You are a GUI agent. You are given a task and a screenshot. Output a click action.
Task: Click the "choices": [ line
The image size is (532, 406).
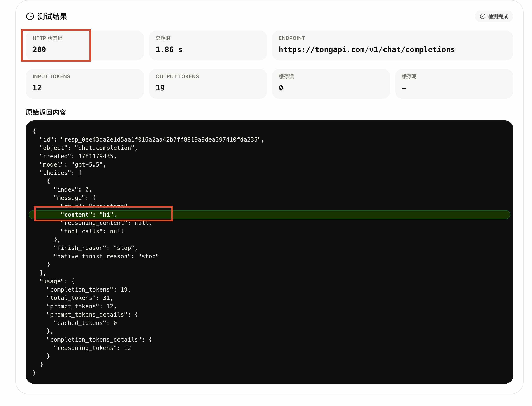tap(61, 173)
